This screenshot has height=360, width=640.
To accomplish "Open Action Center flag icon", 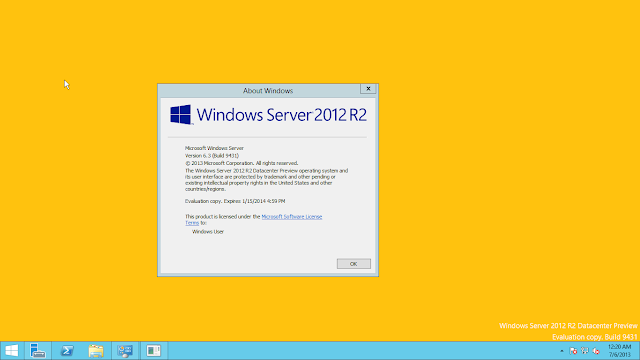I will click(x=573, y=351).
